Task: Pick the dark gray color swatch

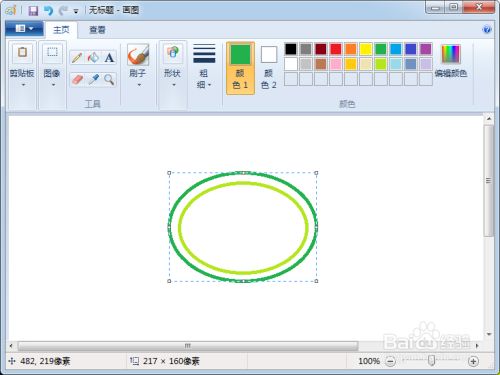Action: (306, 49)
